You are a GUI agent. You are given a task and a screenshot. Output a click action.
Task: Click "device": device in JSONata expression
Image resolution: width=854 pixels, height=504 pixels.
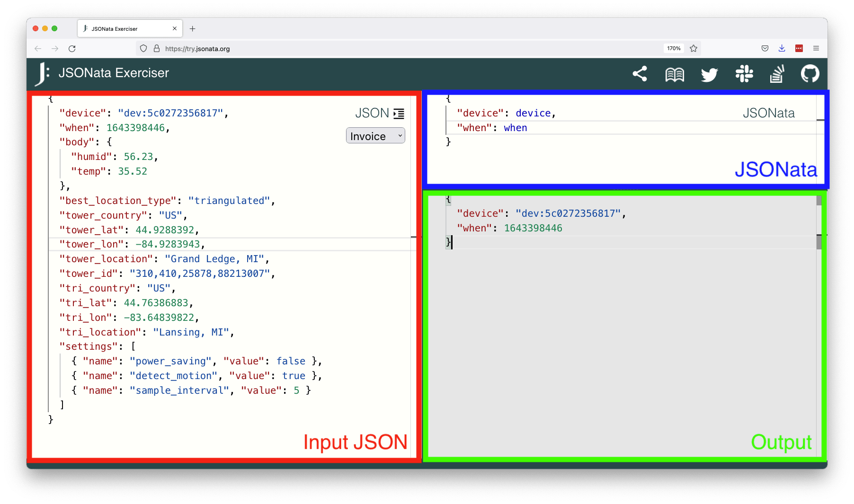(506, 113)
